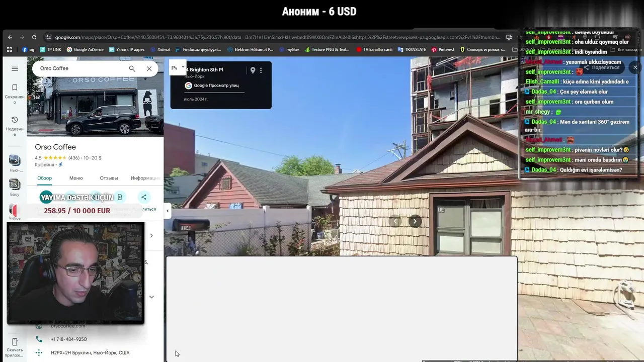Viewport: 644px width, 362px height.
Task: Open the Baku recent item
Action: coord(15,187)
